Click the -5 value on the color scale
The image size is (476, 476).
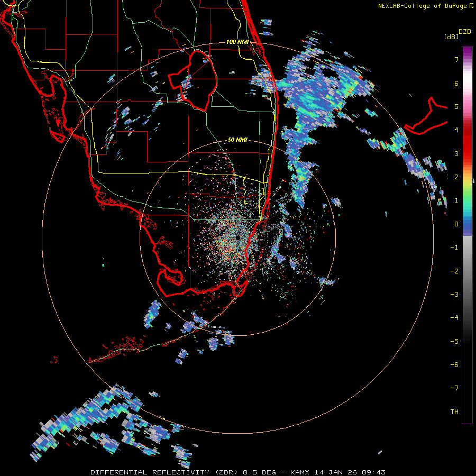(454, 342)
